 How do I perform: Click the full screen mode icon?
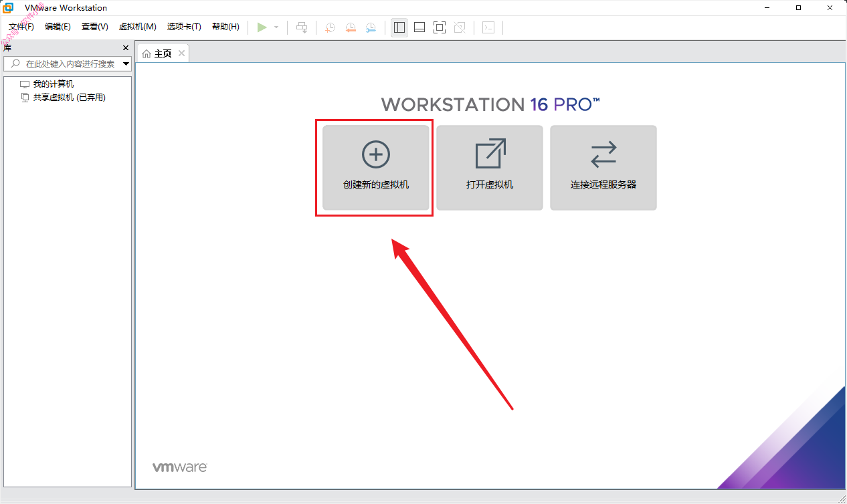coord(440,27)
